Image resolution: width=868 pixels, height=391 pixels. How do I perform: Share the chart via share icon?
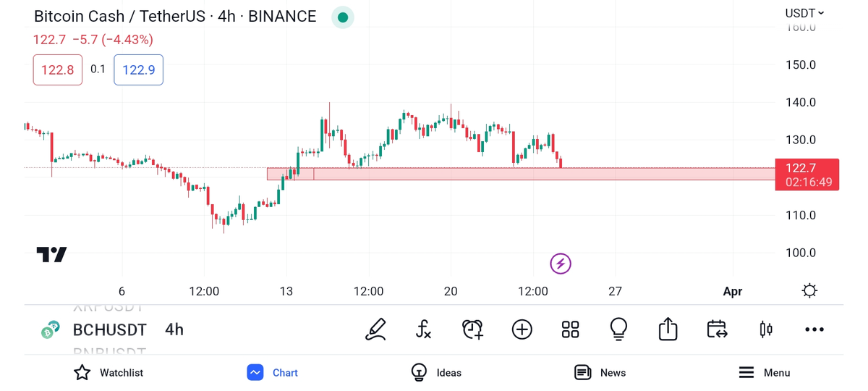[x=668, y=329]
